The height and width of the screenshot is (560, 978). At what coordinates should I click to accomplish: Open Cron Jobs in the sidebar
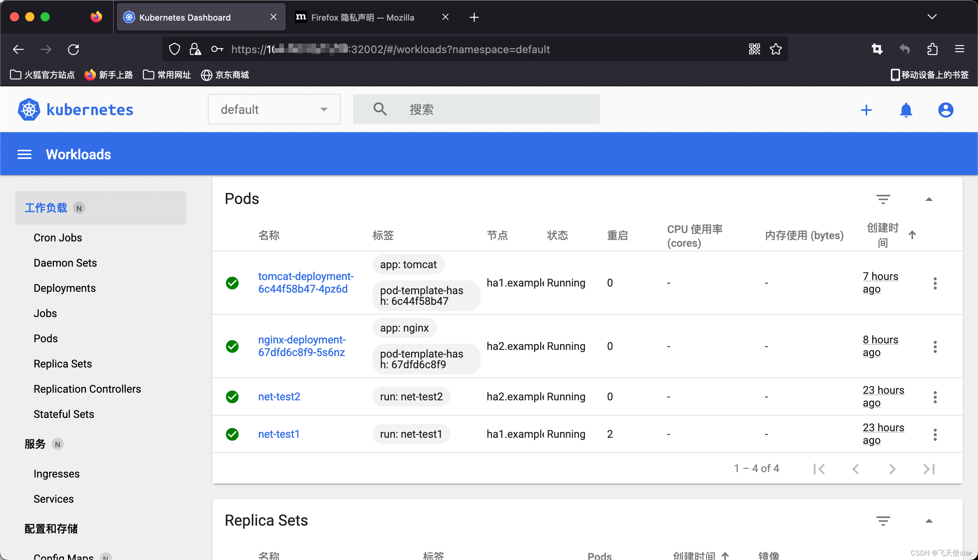[x=58, y=238]
